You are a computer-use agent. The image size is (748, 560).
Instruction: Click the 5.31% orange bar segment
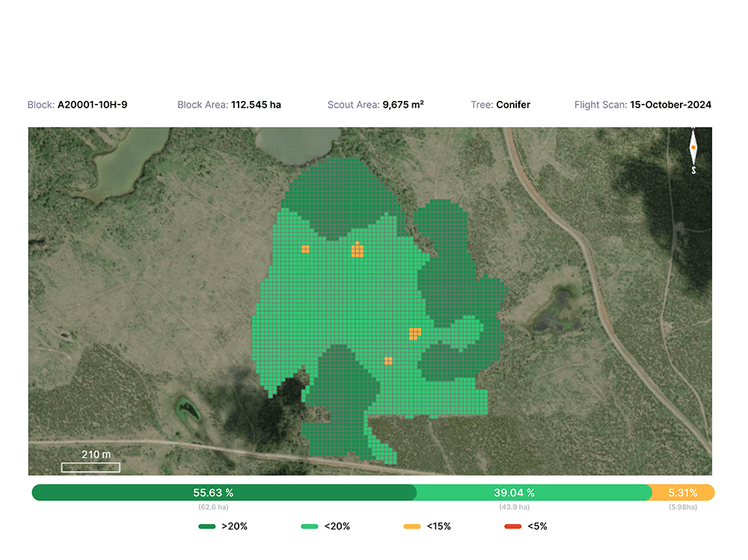682,493
